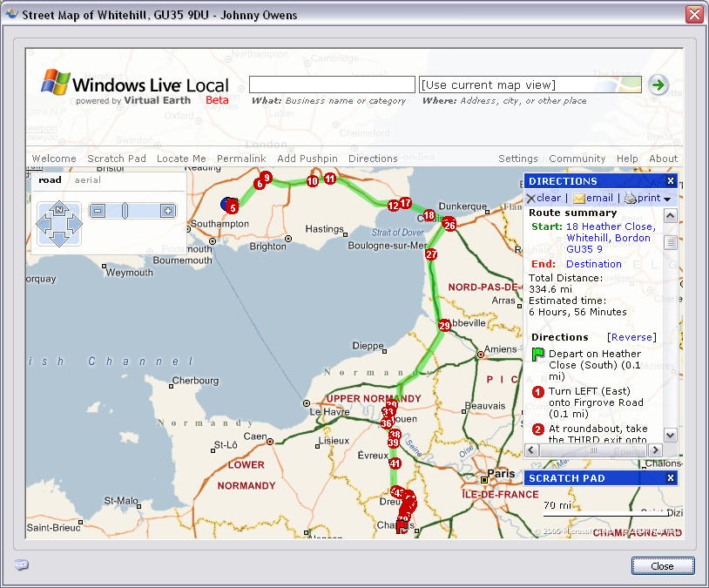This screenshot has height=588, width=709.
Task: Close the Scratch Pad panel
Action: click(670, 478)
